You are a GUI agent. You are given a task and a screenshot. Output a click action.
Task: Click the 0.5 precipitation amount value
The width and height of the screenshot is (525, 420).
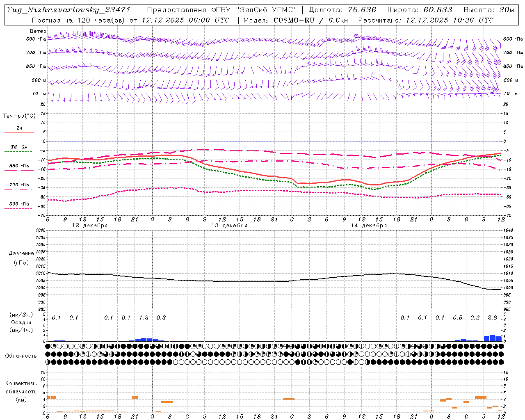tap(457, 317)
